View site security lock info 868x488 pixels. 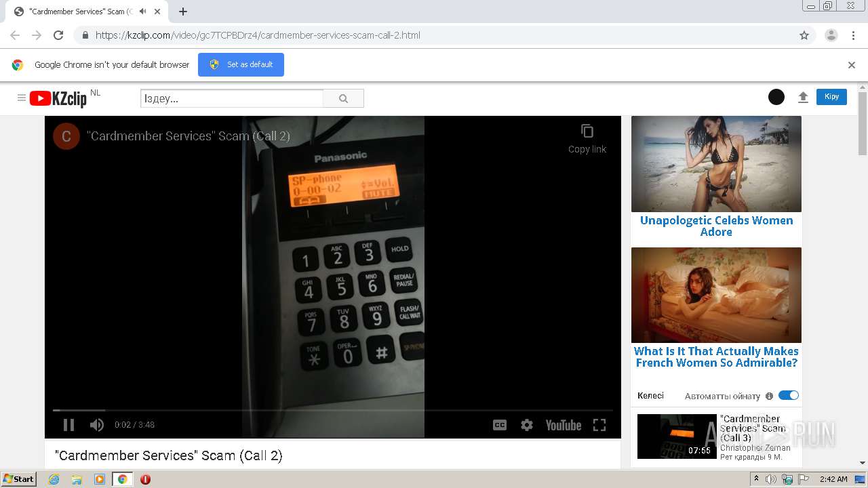(85, 35)
